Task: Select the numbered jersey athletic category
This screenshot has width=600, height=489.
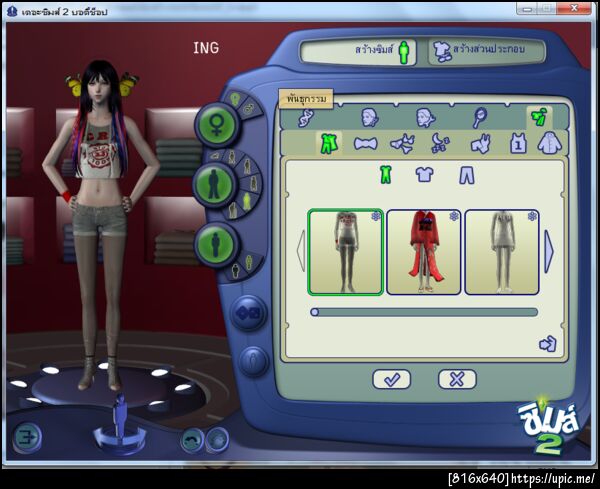Action: coord(518,144)
